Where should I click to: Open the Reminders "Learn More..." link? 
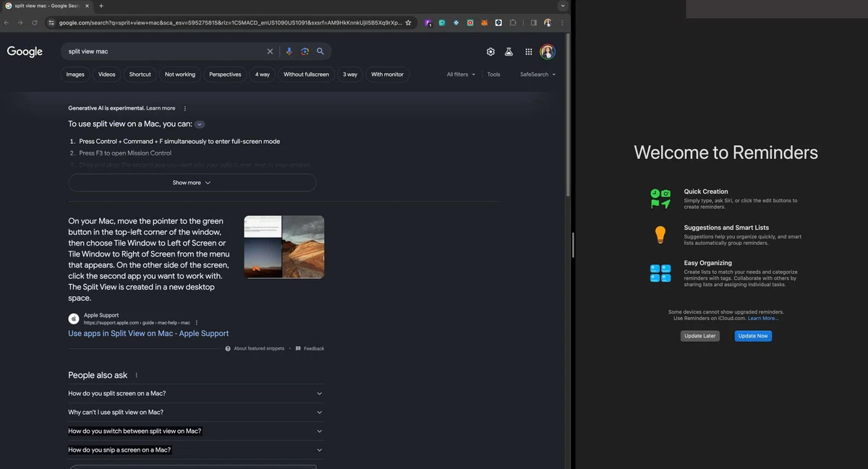(763, 318)
